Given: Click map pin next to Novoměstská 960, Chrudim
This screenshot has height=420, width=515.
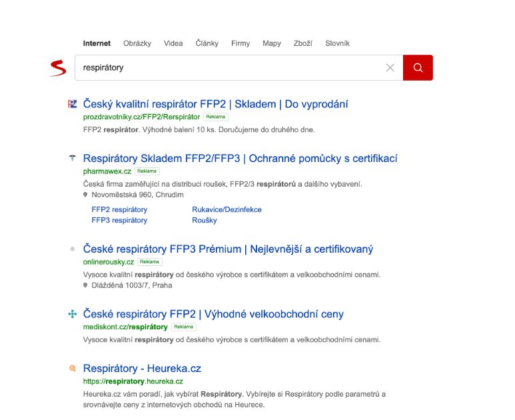Looking at the screenshot, I should tap(85, 195).
